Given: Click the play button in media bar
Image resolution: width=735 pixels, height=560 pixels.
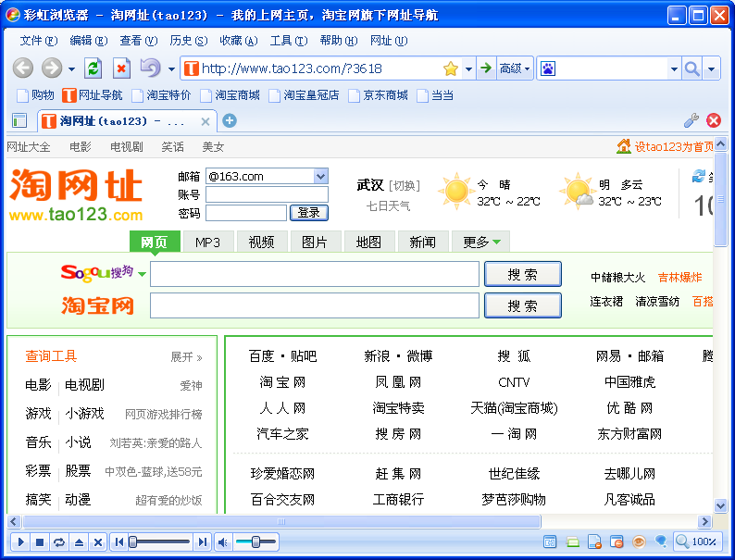Looking at the screenshot, I should coord(20,542).
